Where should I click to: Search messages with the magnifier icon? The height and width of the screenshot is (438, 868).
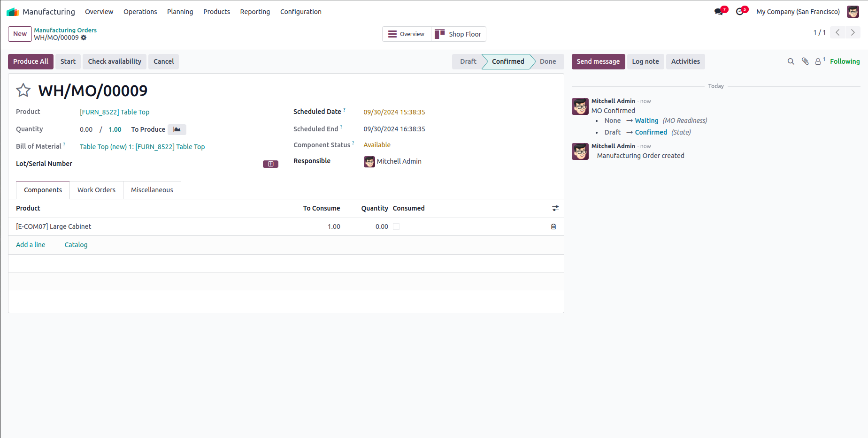coord(791,61)
